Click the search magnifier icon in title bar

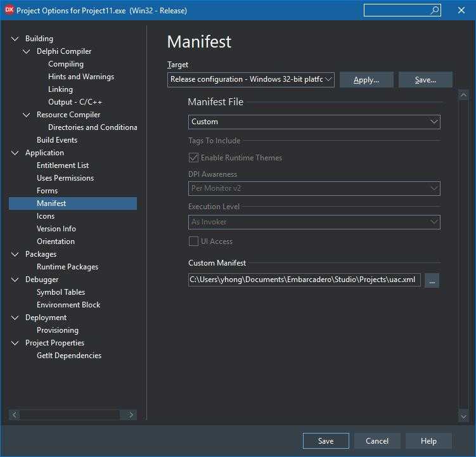(x=435, y=10)
